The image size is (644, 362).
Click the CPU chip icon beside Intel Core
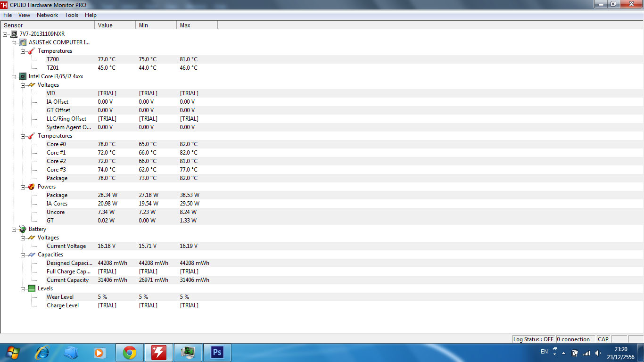click(x=23, y=76)
